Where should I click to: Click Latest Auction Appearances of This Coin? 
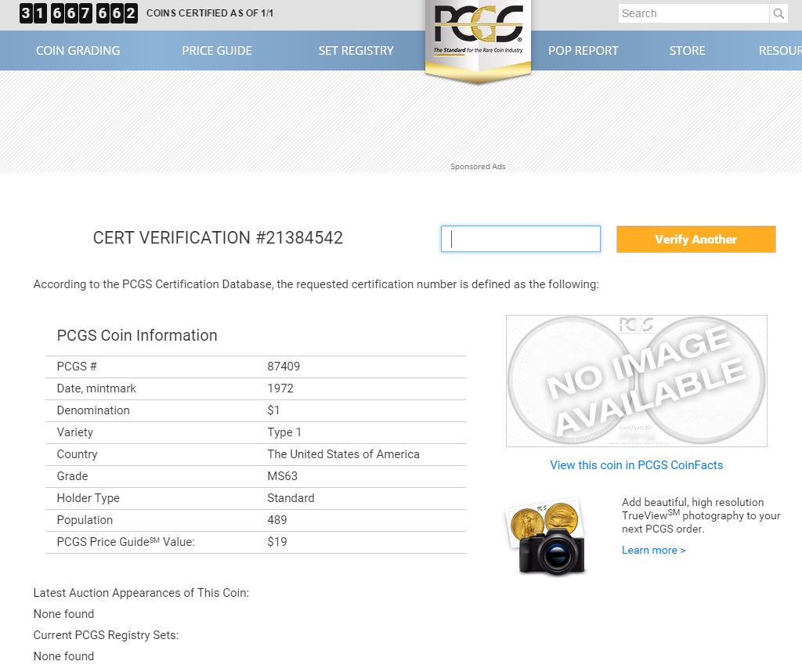[x=141, y=593]
